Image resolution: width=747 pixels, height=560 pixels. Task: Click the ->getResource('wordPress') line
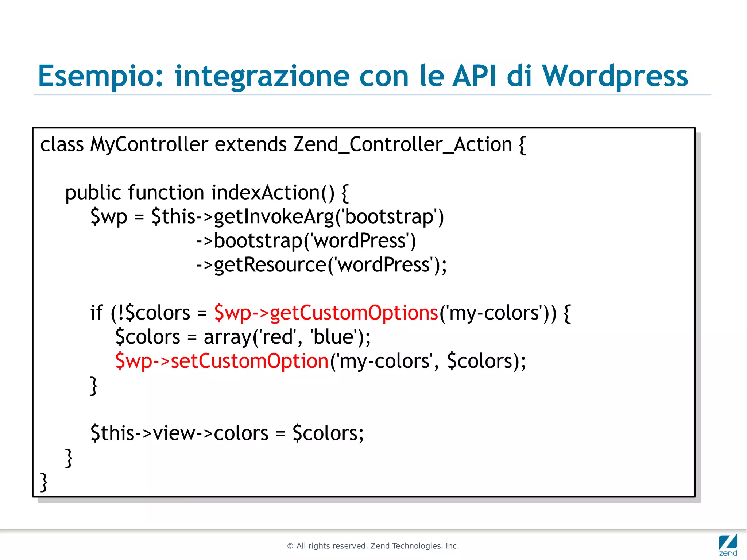(321, 265)
